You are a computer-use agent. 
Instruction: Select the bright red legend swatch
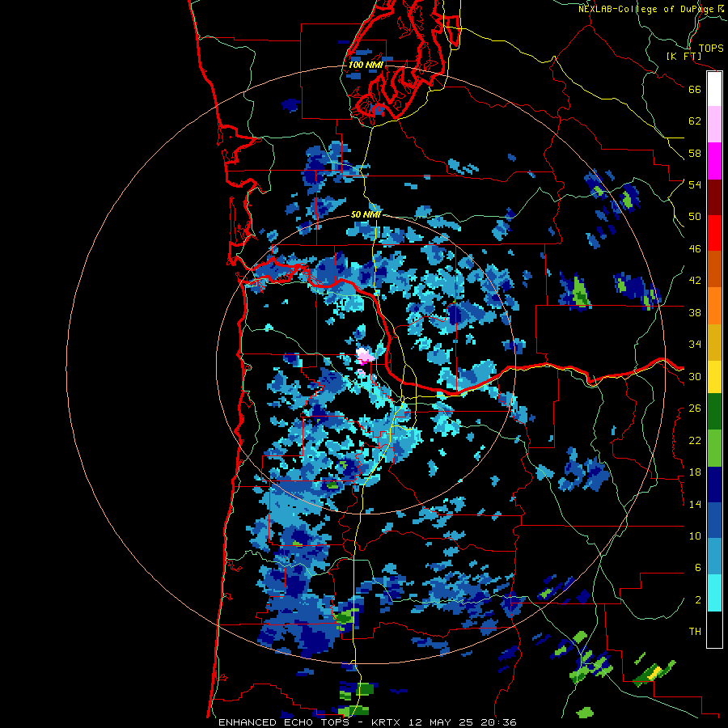tap(714, 233)
